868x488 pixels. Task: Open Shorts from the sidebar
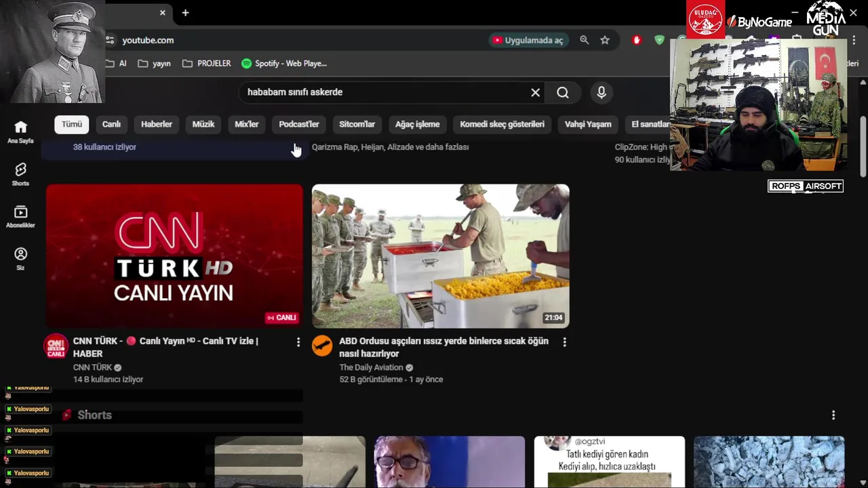[20, 174]
